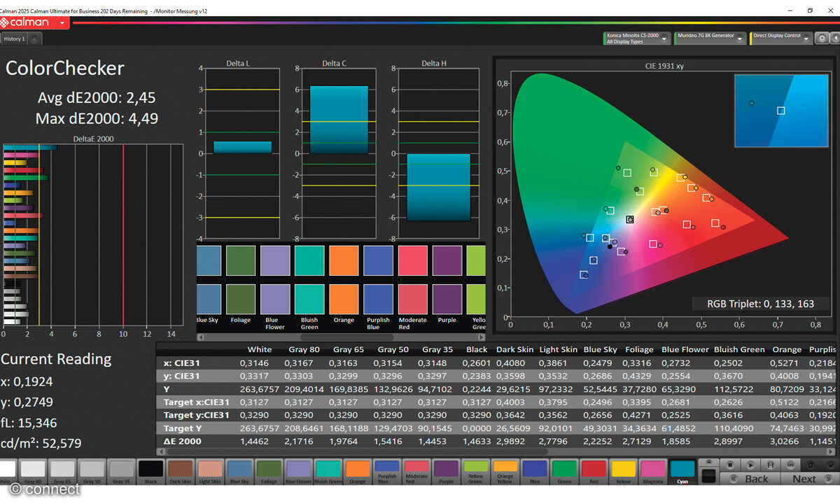Click the 'ΔE 2000' row label in data table
The image size is (840, 504).
182,441
